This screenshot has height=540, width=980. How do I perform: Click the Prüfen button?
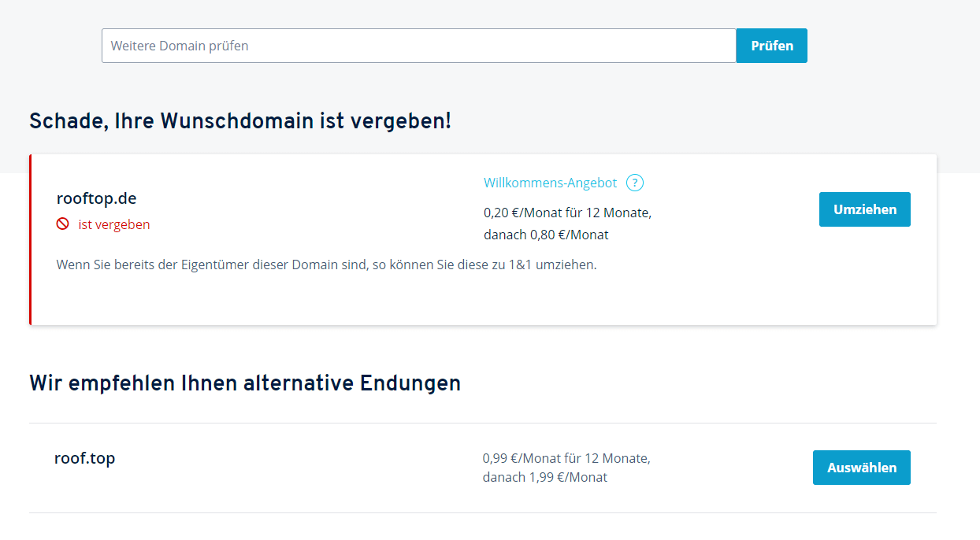[x=772, y=46]
